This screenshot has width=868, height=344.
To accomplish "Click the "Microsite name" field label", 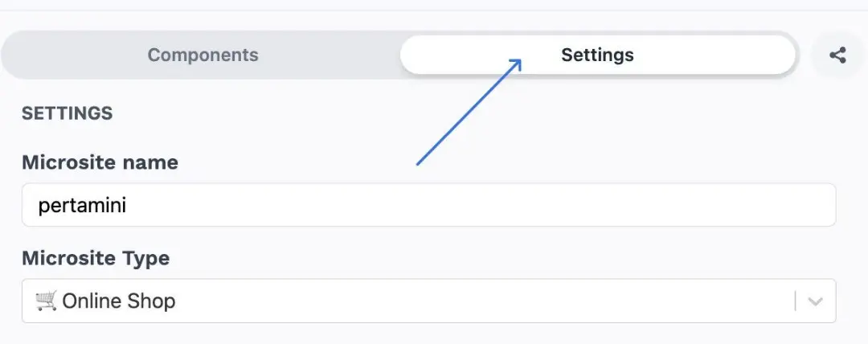I will tap(100, 162).
